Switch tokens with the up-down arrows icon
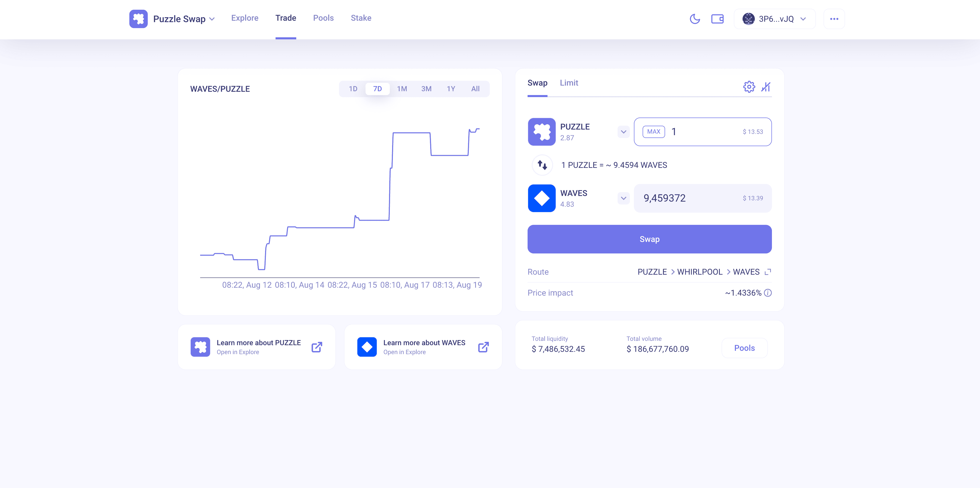The height and width of the screenshot is (488, 980). point(542,165)
